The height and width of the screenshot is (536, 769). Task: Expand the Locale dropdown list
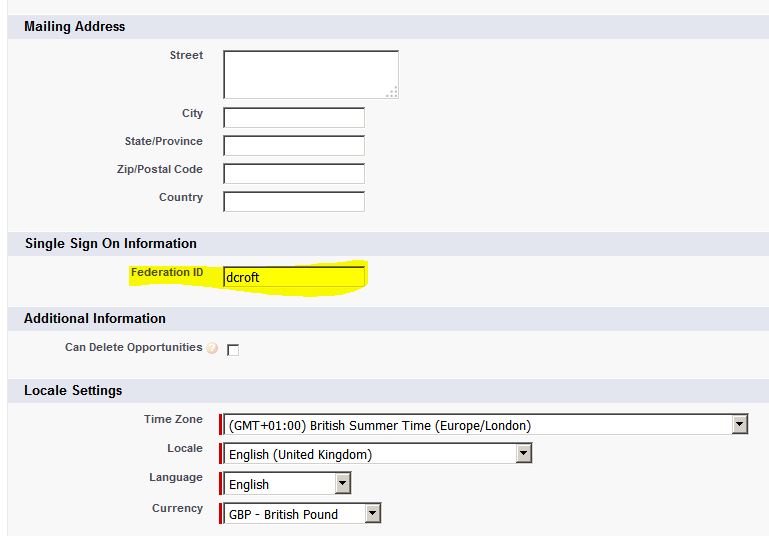[523, 454]
